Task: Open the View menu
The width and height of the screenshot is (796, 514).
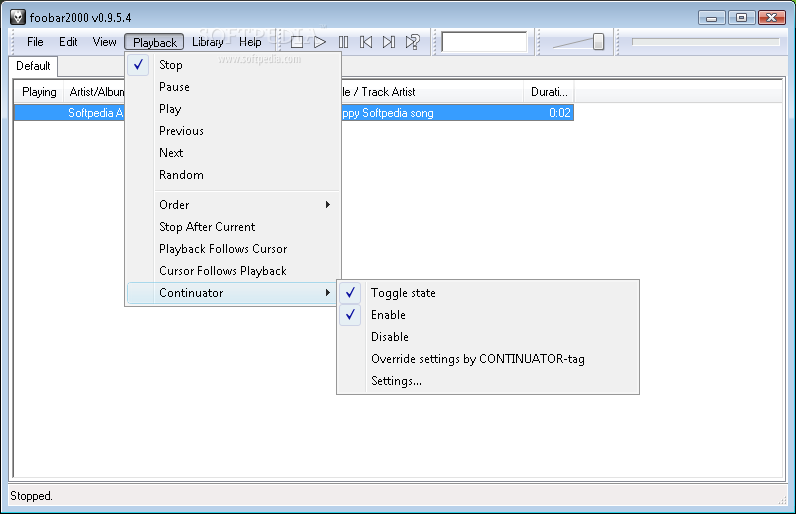Action: 105,42
